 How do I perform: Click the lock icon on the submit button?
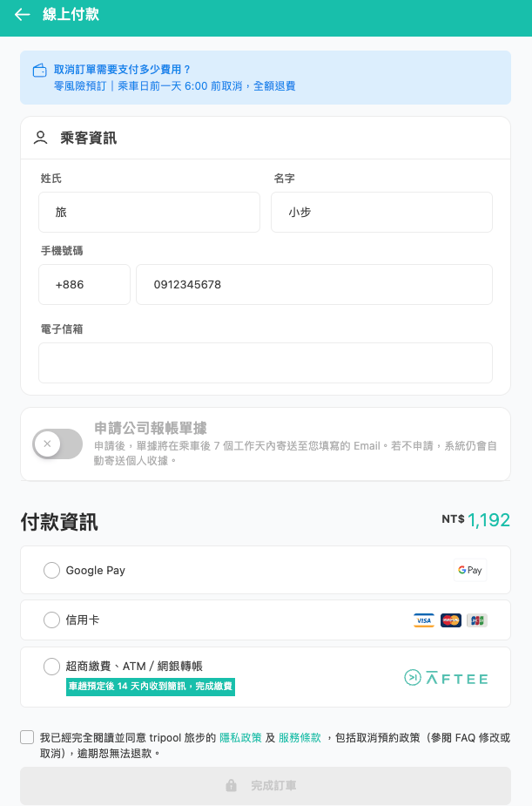tap(231, 785)
